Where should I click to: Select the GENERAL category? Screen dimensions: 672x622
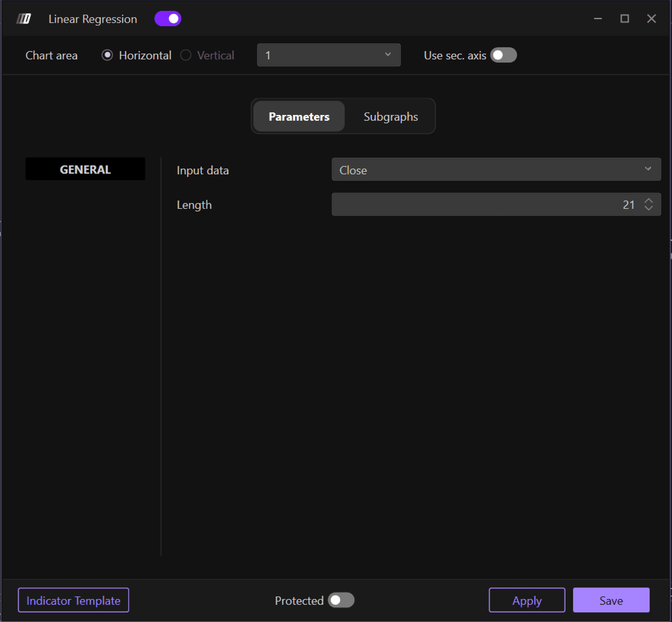point(85,169)
